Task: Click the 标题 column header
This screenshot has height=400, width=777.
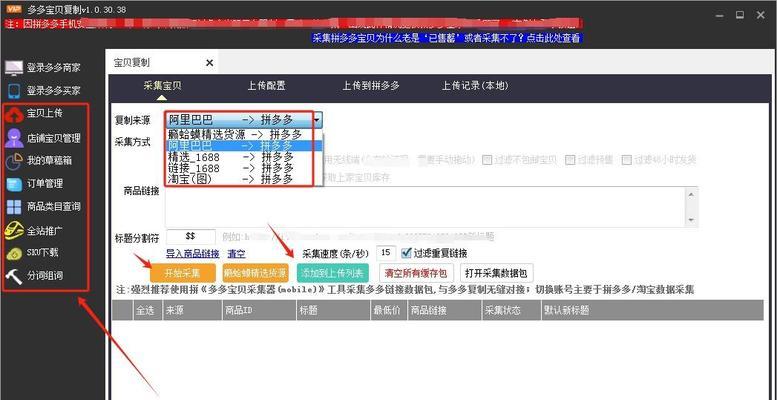Action: (333, 310)
